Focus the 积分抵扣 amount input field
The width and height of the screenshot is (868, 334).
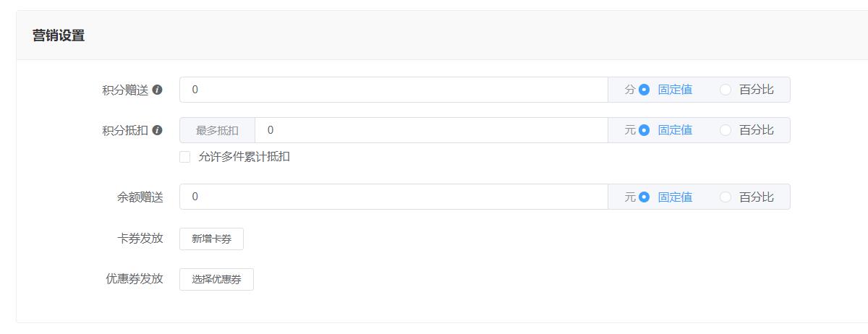pos(431,130)
